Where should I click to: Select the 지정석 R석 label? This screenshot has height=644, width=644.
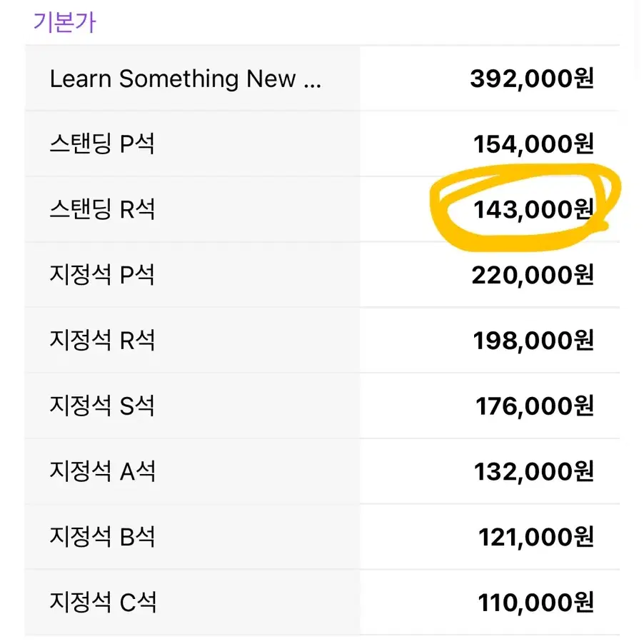click(x=102, y=340)
